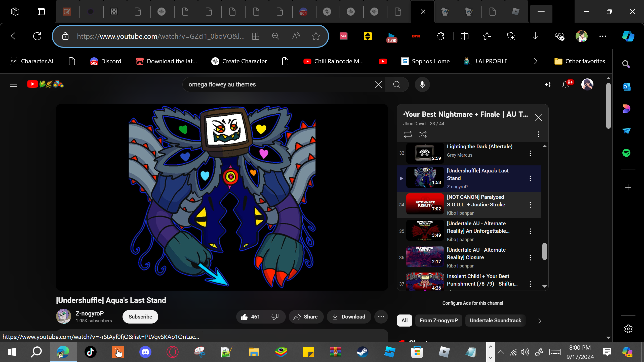Image resolution: width=644 pixels, height=362 pixels.
Task: Open options menu for Lighting the Dark
Action: pos(530,153)
